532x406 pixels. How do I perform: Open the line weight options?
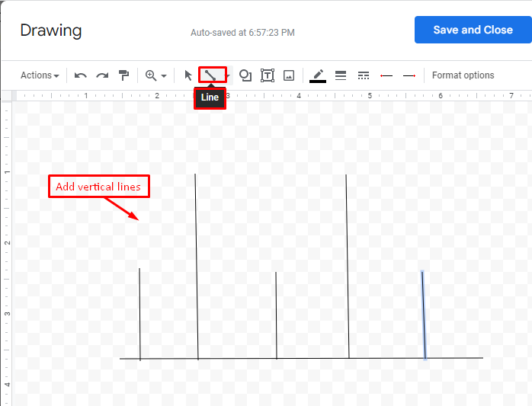[341, 75]
